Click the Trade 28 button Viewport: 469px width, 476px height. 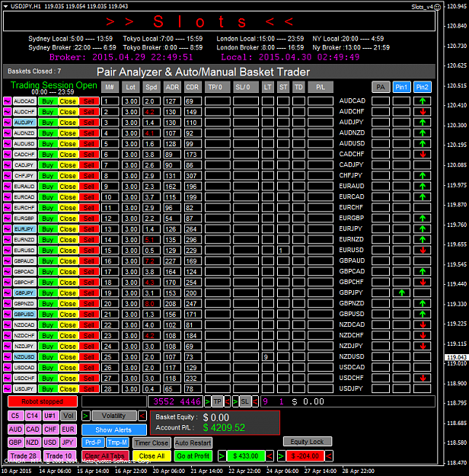pyautogui.click(x=24, y=456)
